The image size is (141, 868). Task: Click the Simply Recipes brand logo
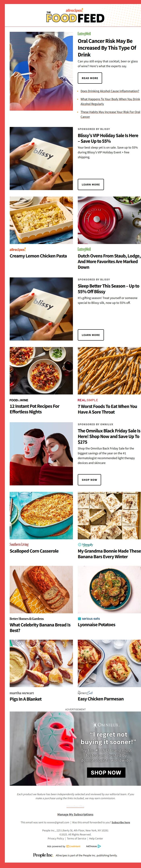(x=86, y=544)
